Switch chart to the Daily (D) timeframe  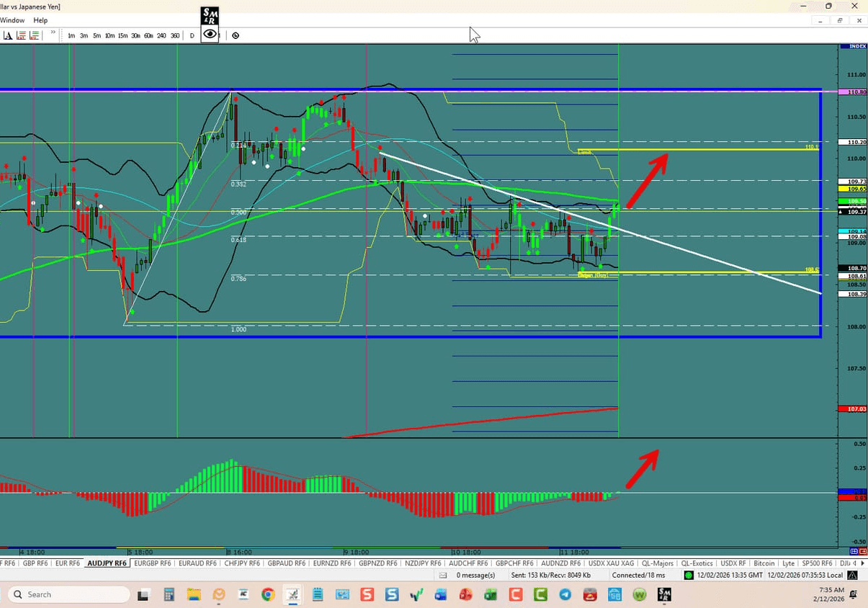(192, 35)
